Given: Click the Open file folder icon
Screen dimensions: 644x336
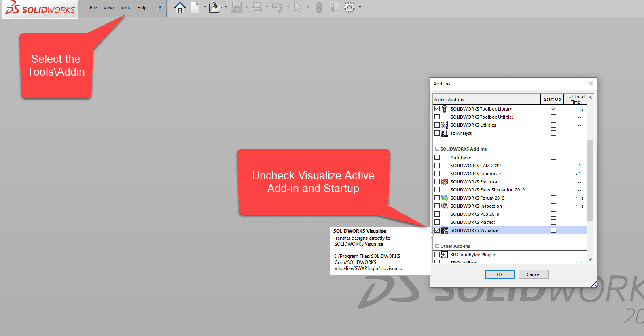Looking at the screenshot, I should (215, 7).
